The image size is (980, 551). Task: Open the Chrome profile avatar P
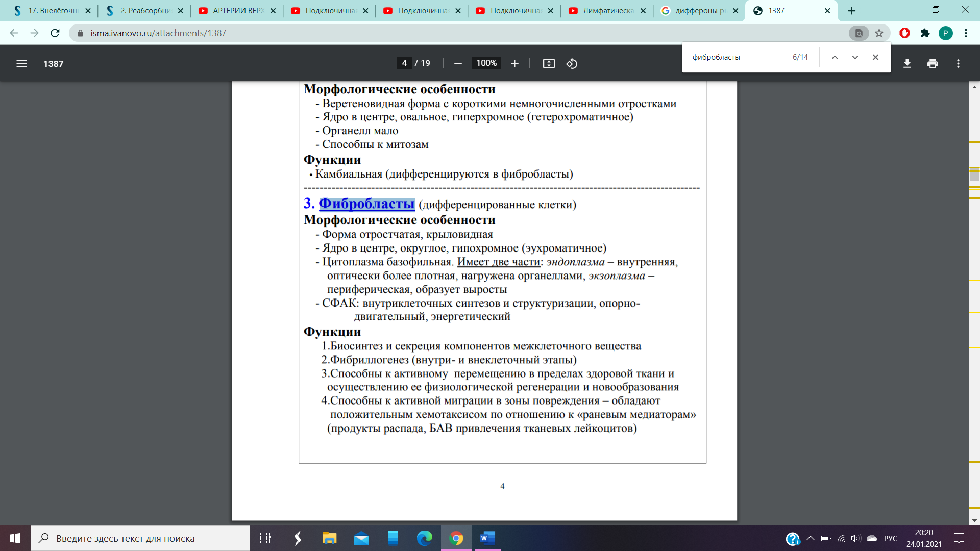click(x=945, y=33)
